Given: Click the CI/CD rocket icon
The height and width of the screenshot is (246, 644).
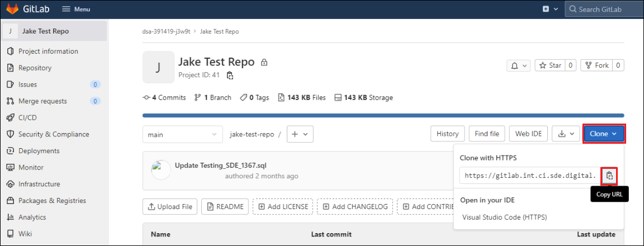Looking at the screenshot, I should (11, 118).
